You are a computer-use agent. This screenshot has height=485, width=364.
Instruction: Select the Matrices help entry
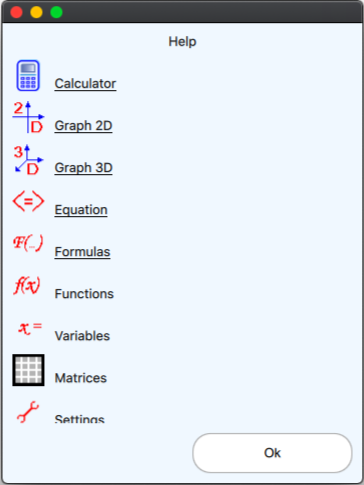click(x=81, y=378)
